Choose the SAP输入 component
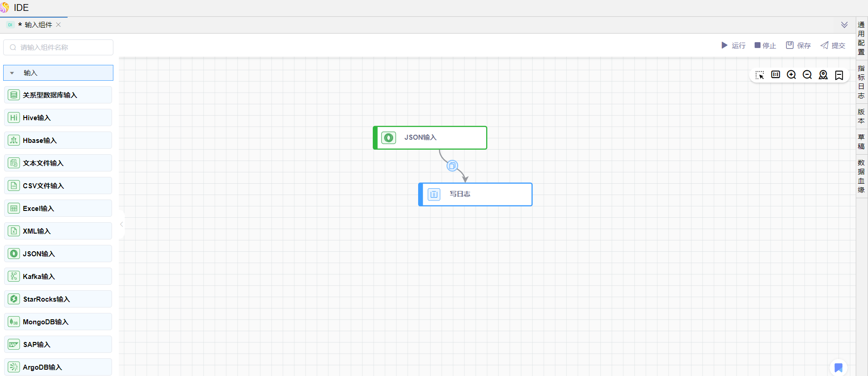Screen dimensions: 868x376 coord(58,344)
